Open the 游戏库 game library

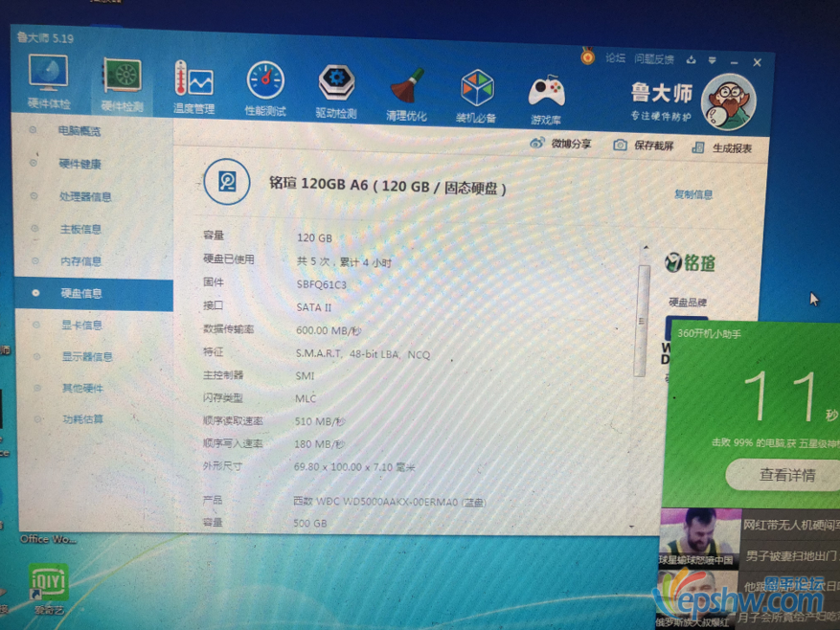point(546,100)
